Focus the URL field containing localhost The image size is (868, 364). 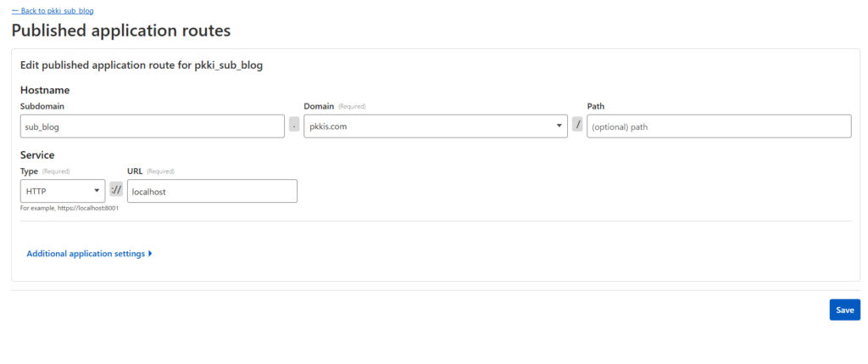pyautogui.click(x=212, y=191)
